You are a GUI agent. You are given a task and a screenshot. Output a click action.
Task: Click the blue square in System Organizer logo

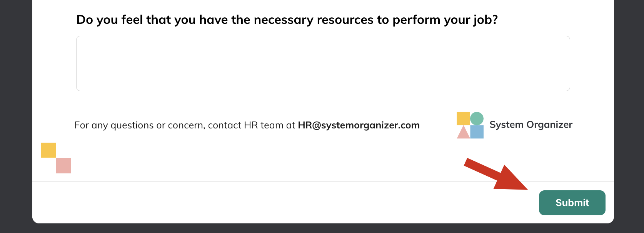coord(477,132)
